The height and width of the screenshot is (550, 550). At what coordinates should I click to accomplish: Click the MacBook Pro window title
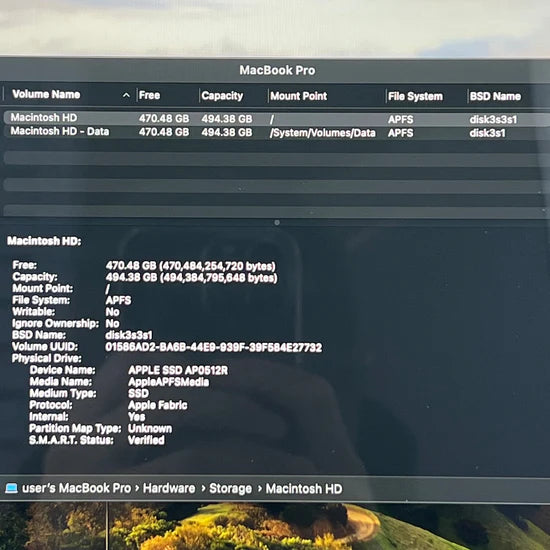277,71
